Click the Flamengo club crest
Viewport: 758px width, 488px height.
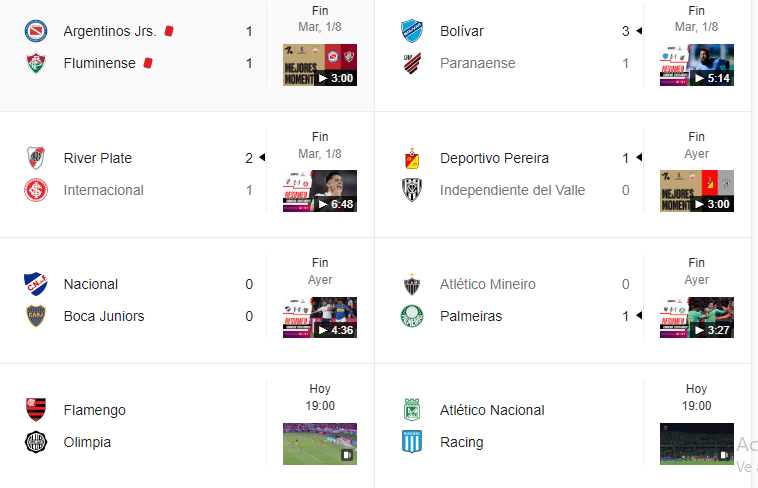pyautogui.click(x=36, y=410)
